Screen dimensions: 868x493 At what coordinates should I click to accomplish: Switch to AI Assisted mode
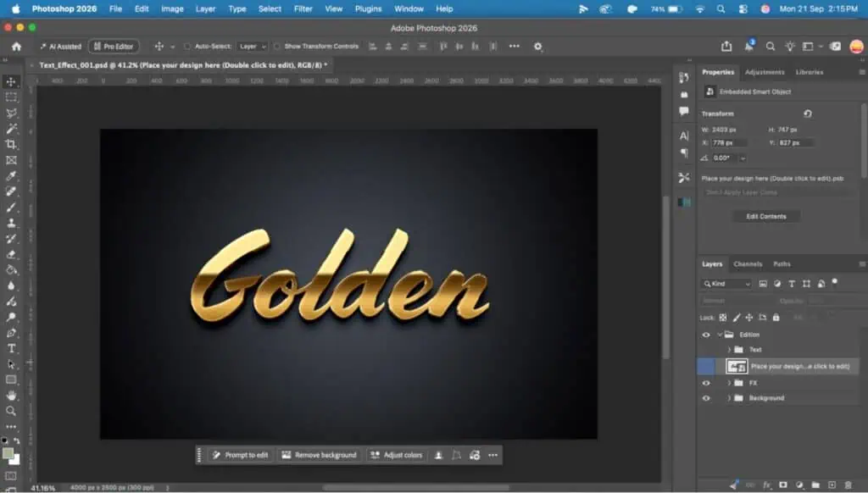(x=61, y=47)
